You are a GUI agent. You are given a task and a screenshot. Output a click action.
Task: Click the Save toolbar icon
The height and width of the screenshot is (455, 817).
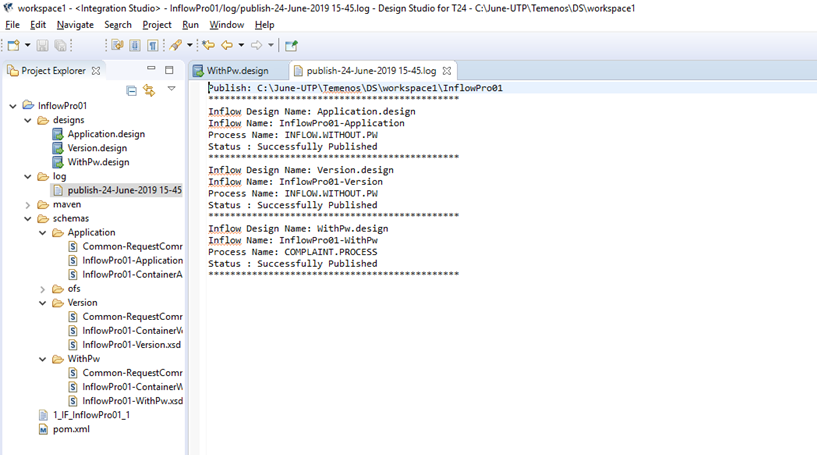click(42, 45)
